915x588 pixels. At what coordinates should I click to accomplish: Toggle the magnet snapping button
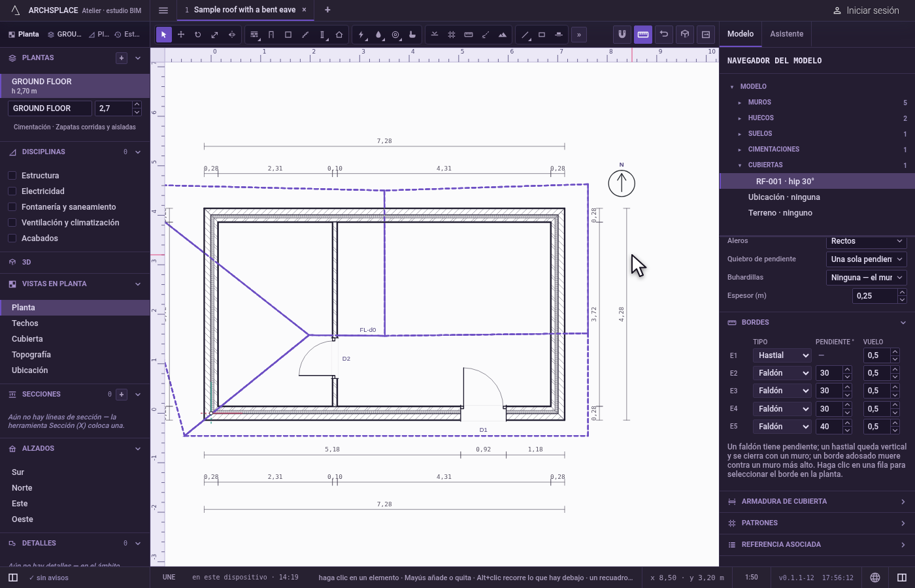coord(622,34)
